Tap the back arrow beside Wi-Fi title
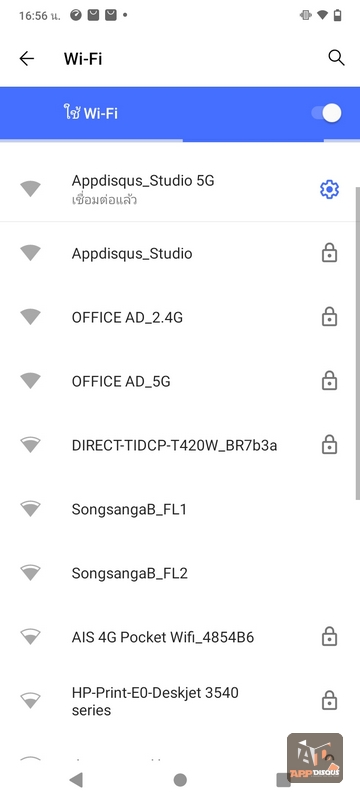Viewport: 360px width, 800px height. (x=27, y=59)
